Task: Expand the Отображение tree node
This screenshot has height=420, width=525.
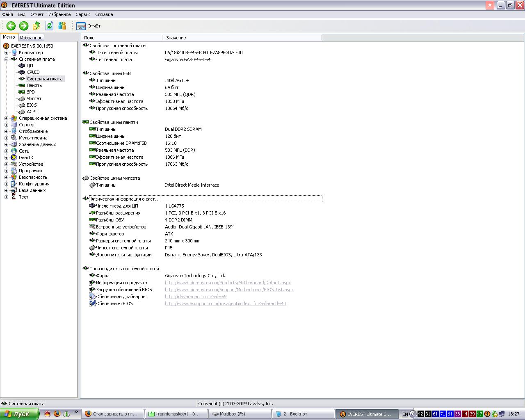Action: 6,131
